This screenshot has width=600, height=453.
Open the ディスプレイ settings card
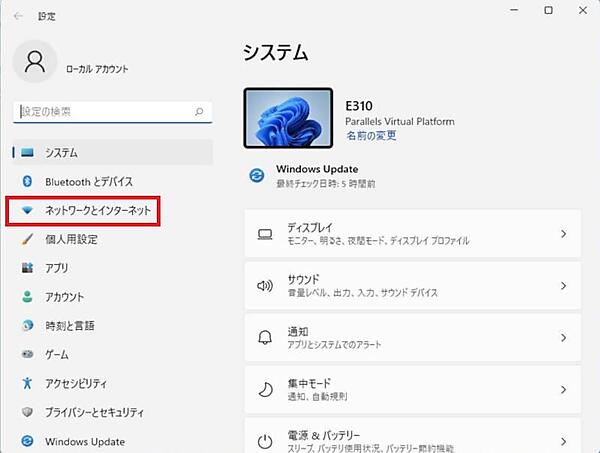413,234
